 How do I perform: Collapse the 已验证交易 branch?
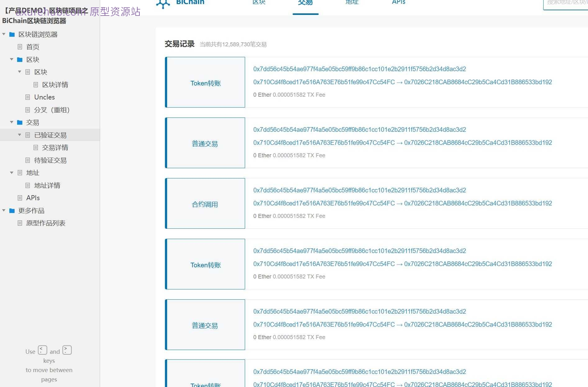(x=20, y=135)
